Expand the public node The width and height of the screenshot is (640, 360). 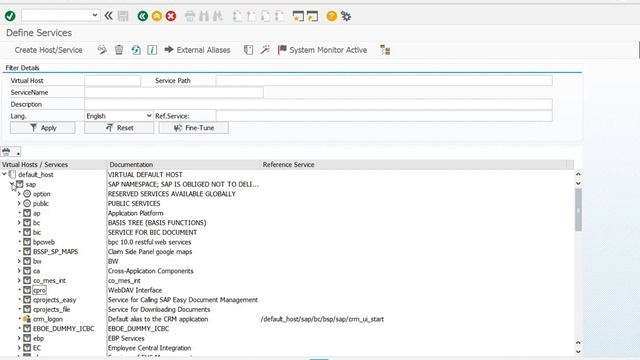coord(19,203)
